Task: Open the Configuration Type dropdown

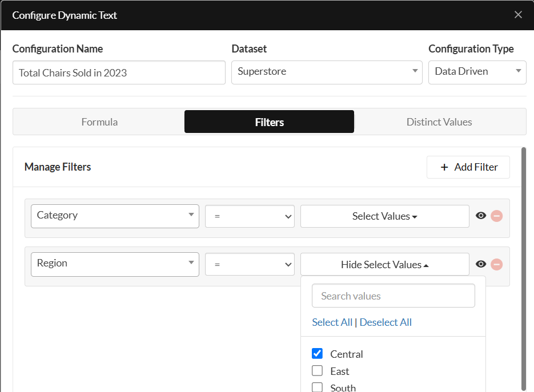Action: (477, 72)
